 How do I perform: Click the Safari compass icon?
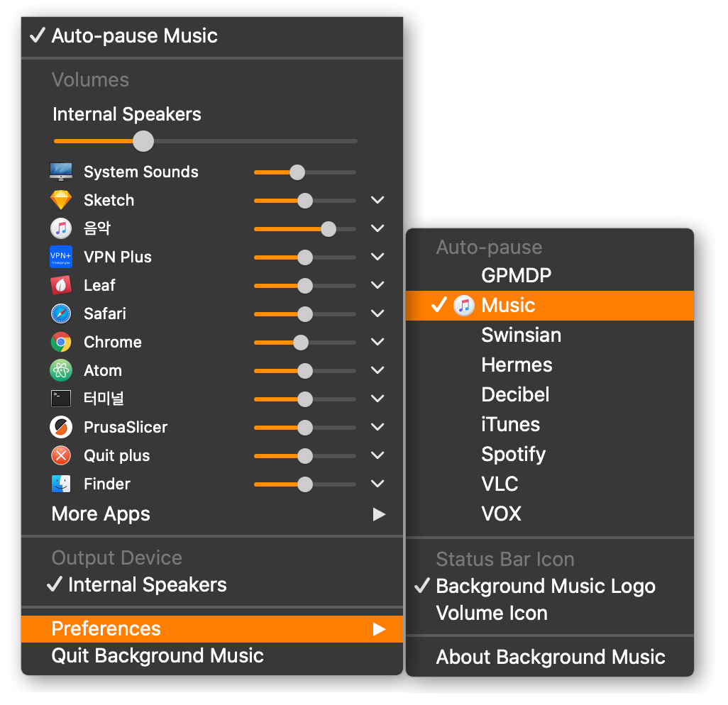click(x=61, y=313)
